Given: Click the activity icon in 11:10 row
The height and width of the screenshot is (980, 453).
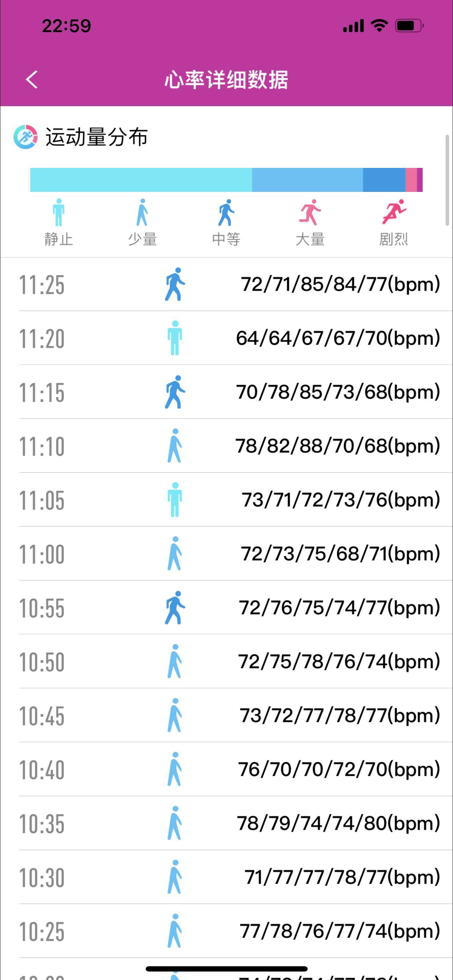Looking at the screenshot, I should (175, 446).
